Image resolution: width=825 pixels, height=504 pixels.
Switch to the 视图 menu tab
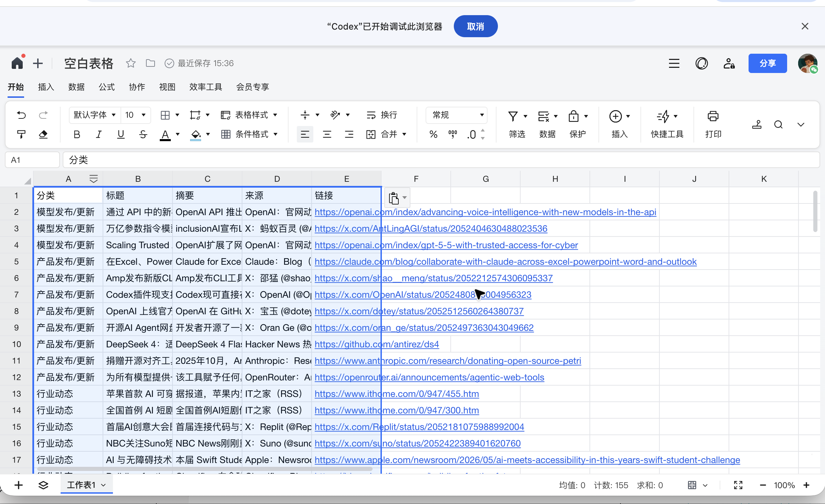click(x=167, y=87)
